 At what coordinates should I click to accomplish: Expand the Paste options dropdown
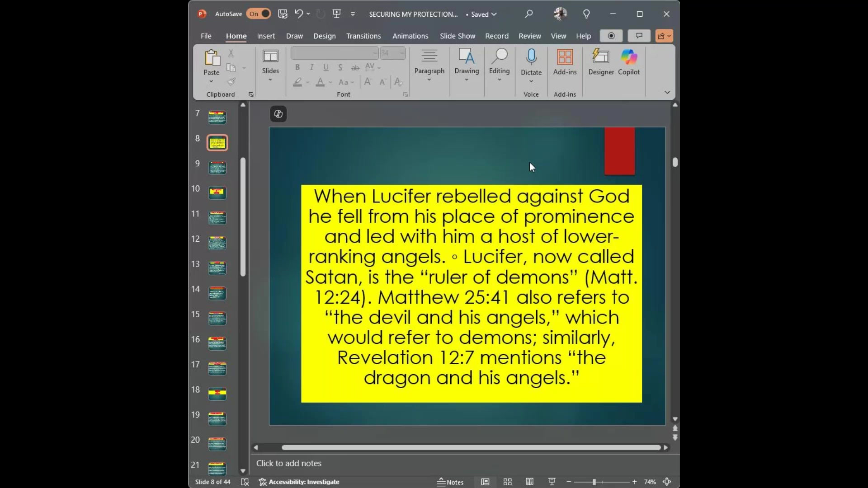pyautogui.click(x=211, y=82)
